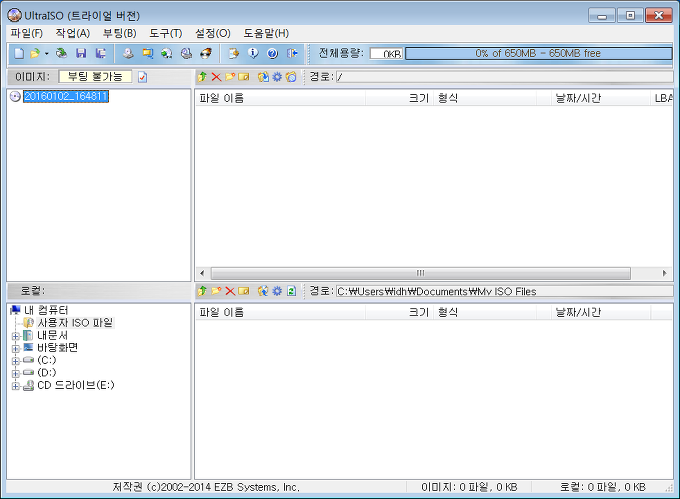Viewport: 680px width, 499px height.
Task: Click the gear properties icon in image toolbar
Action: (x=277, y=77)
